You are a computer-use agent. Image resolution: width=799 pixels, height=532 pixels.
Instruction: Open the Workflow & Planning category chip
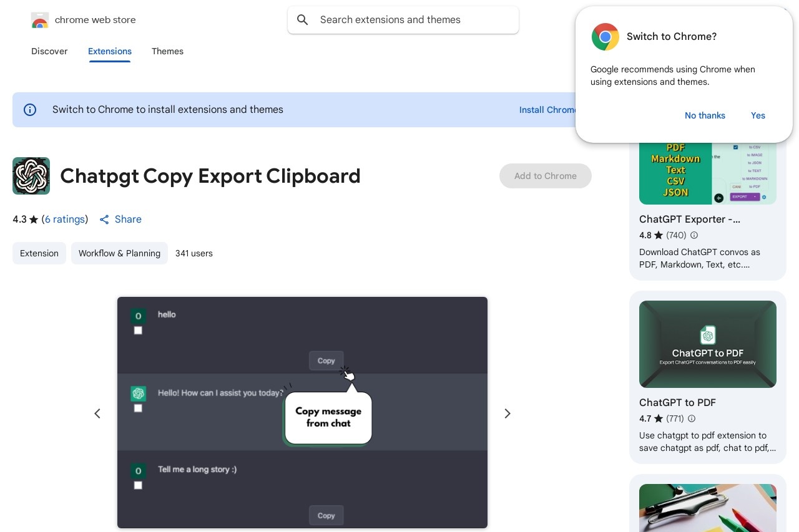[x=119, y=253]
